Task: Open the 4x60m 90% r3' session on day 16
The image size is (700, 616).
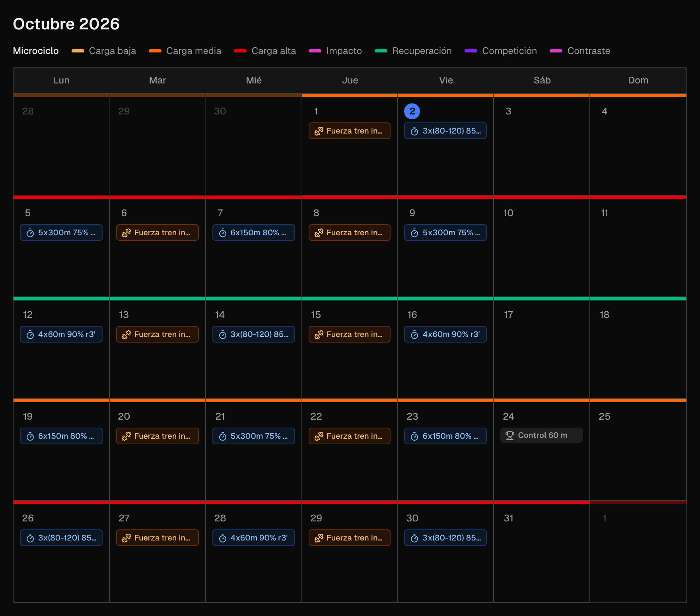Action: 445,334
